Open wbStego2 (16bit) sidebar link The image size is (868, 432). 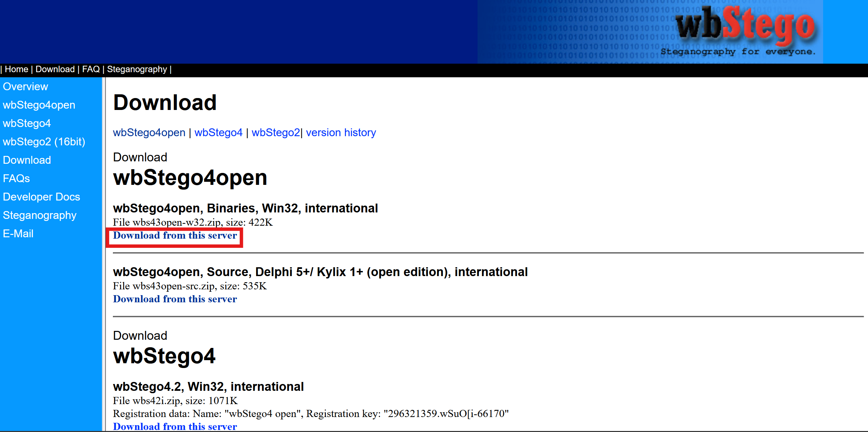[x=44, y=142]
